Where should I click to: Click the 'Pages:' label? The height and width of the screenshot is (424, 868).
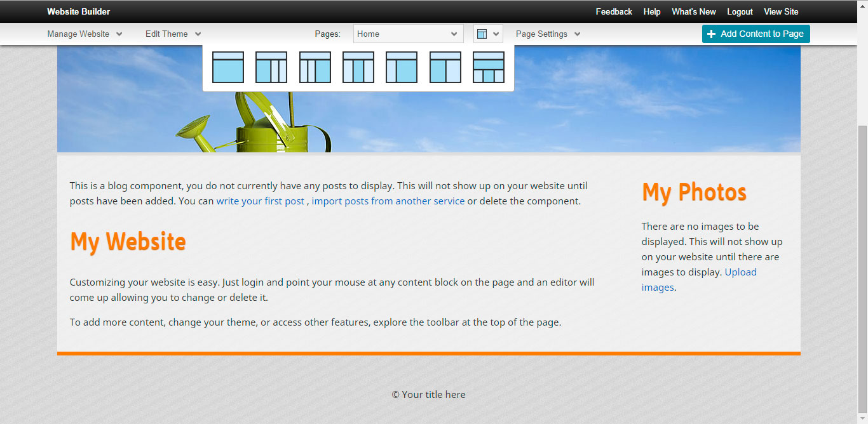coord(328,34)
